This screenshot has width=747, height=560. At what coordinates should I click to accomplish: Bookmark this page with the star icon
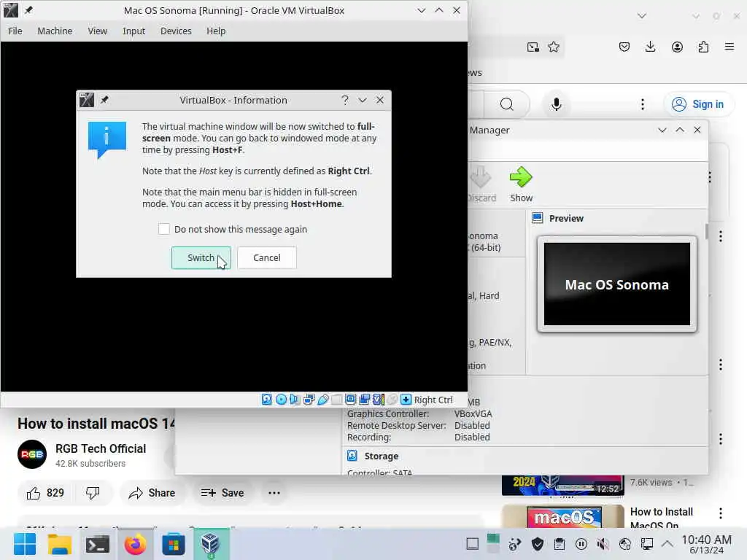coord(554,47)
